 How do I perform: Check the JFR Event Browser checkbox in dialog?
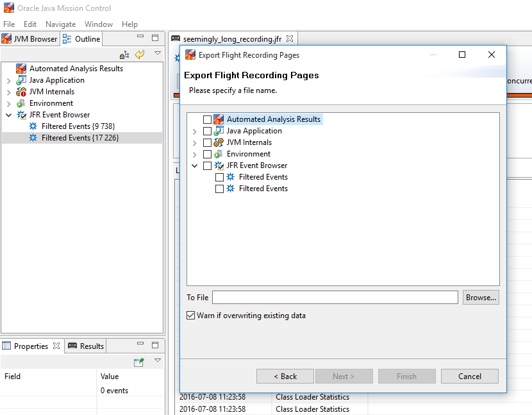tap(207, 165)
